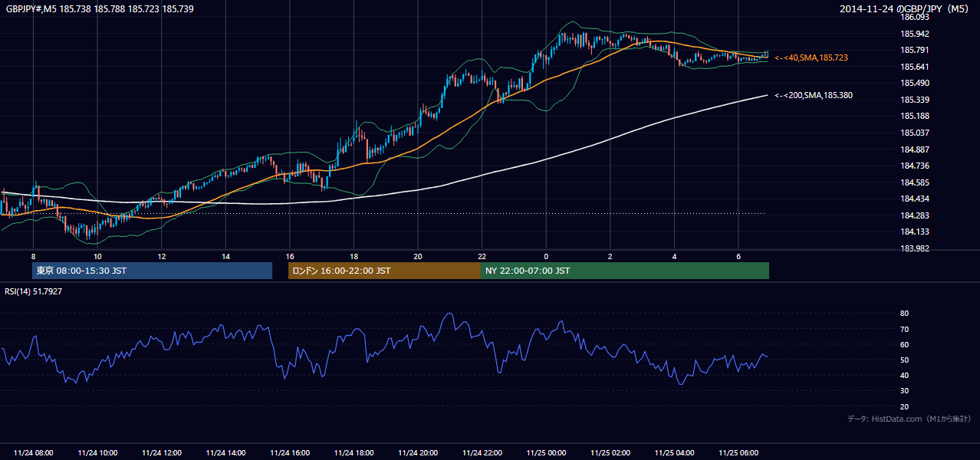The height and width of the screenshot is (460, 980).
Task: Click the 184.434 price axis label
Action: [915, 199]
